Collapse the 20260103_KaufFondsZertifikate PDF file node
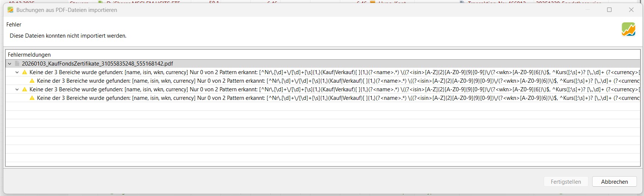Image resolution: width=644 pixels, height=196 pixels. [10, 64]
